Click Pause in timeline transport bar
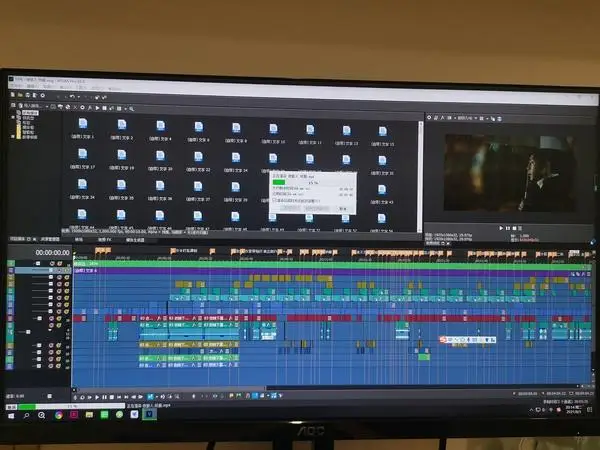This screenshot has height=450, width=600. 104,397
